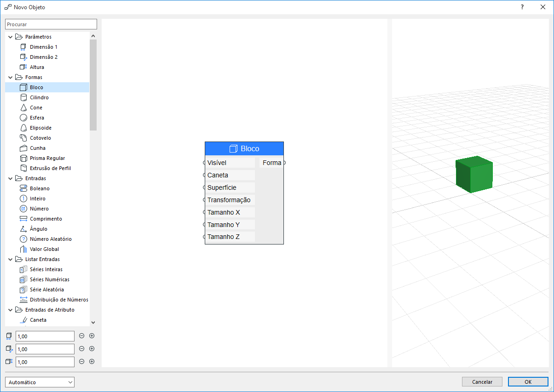Select the Caneta attribute input icon

click(24, 320)
